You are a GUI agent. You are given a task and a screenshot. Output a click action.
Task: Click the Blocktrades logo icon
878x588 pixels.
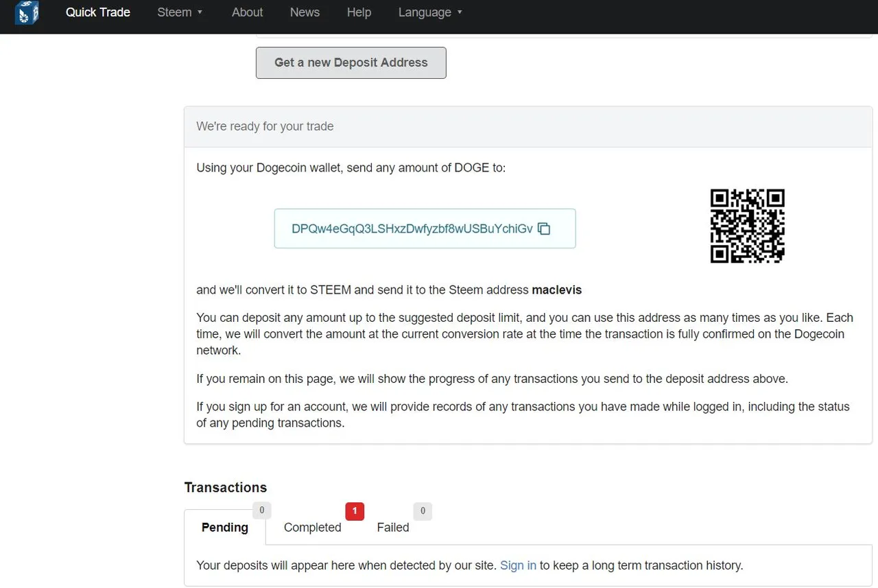click(x=27, y=12)
